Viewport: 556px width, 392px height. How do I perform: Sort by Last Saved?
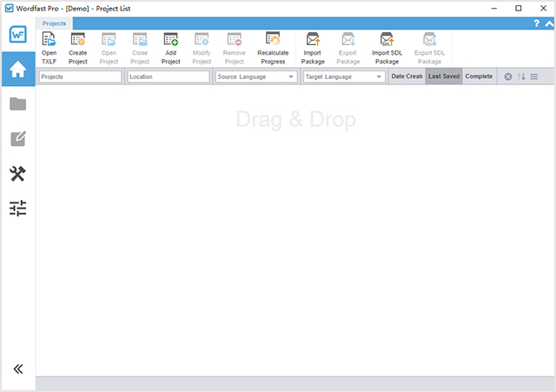(444, 76)
